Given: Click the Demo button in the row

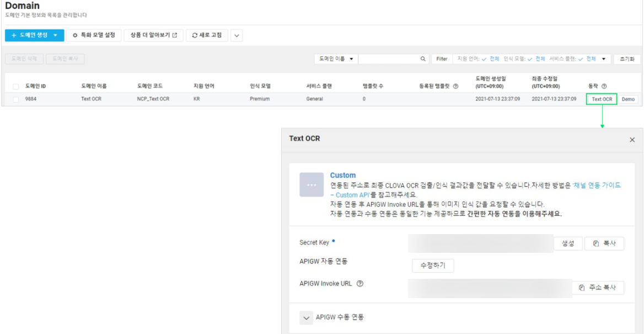Looking at the screenshot, I should [628, 99].
